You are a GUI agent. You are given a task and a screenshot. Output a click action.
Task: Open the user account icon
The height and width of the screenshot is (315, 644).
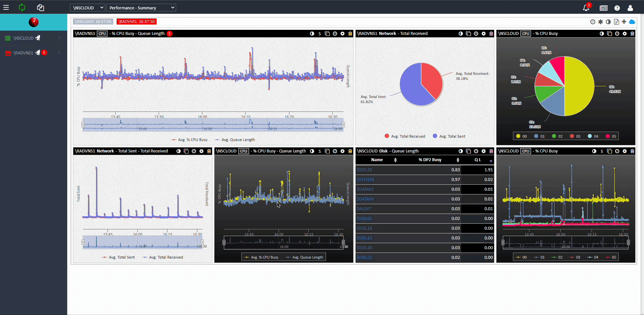630,8
